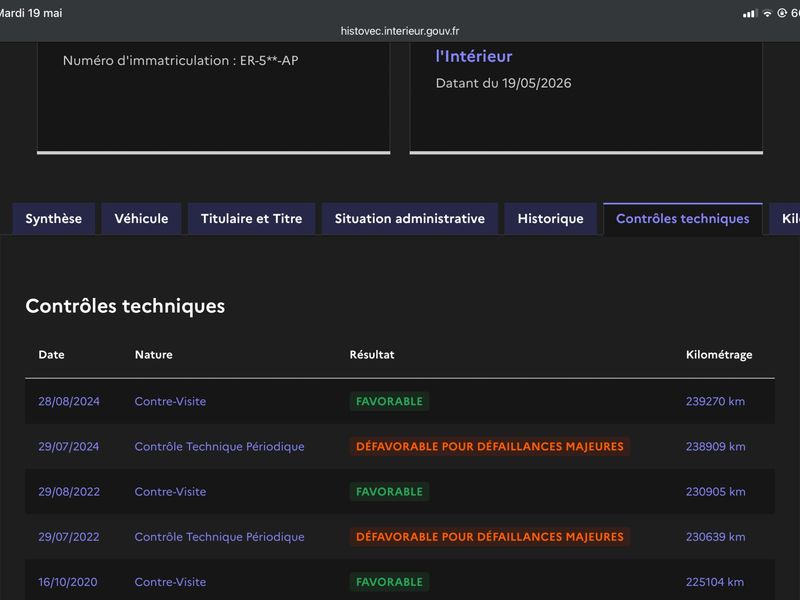Click Contre-Visite in the 29/08/2022 row

coord(170,492)
